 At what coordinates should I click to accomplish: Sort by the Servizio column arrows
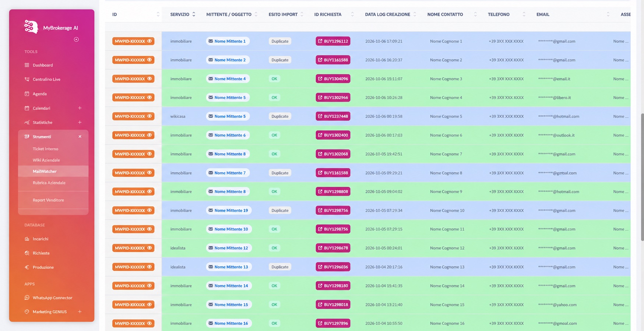(x=194, y=14)
